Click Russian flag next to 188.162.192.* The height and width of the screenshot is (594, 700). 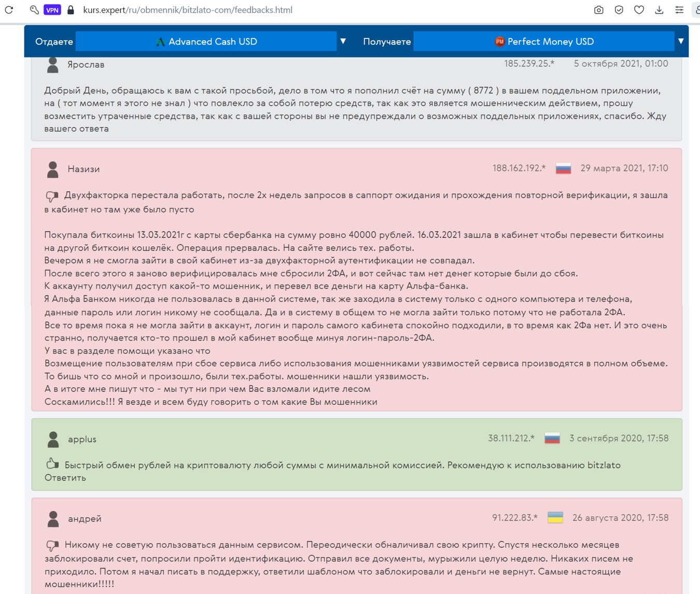pos(563,168)
